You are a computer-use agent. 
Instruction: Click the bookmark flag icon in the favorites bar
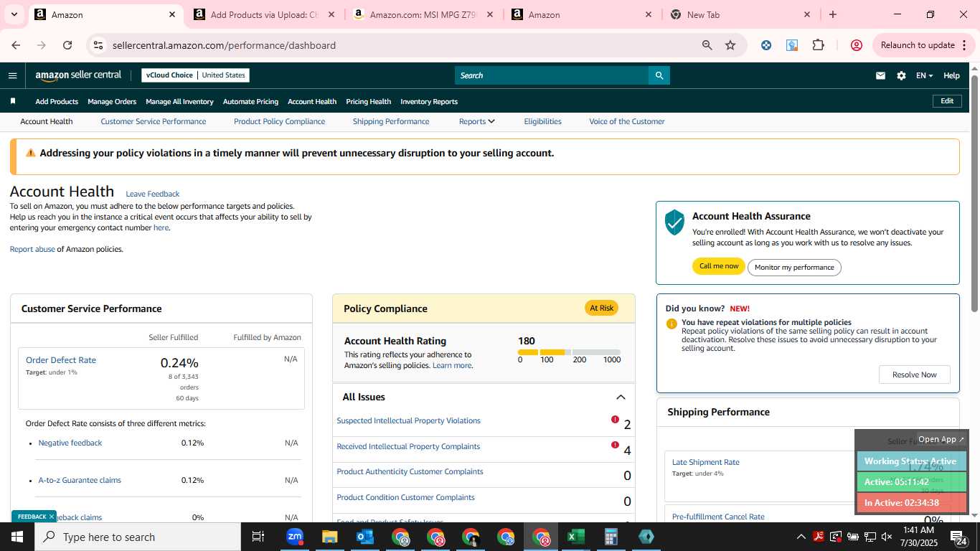tap(12, 101)
